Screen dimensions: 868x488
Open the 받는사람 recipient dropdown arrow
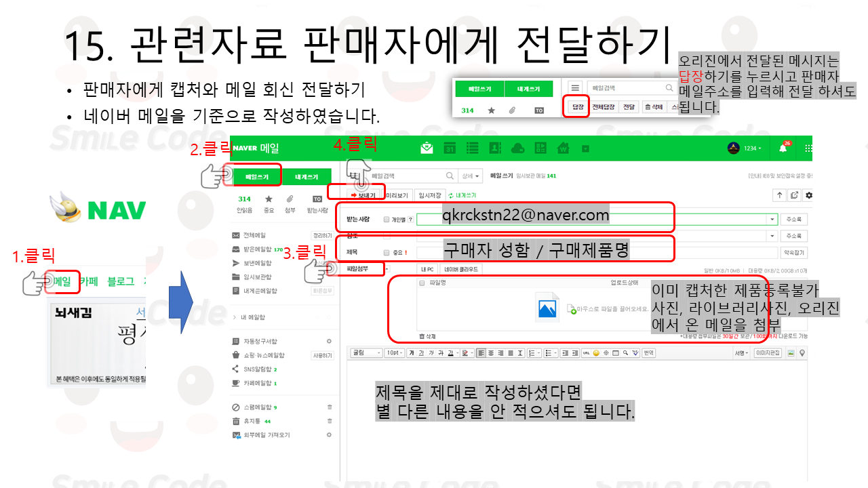pos(772,220)
